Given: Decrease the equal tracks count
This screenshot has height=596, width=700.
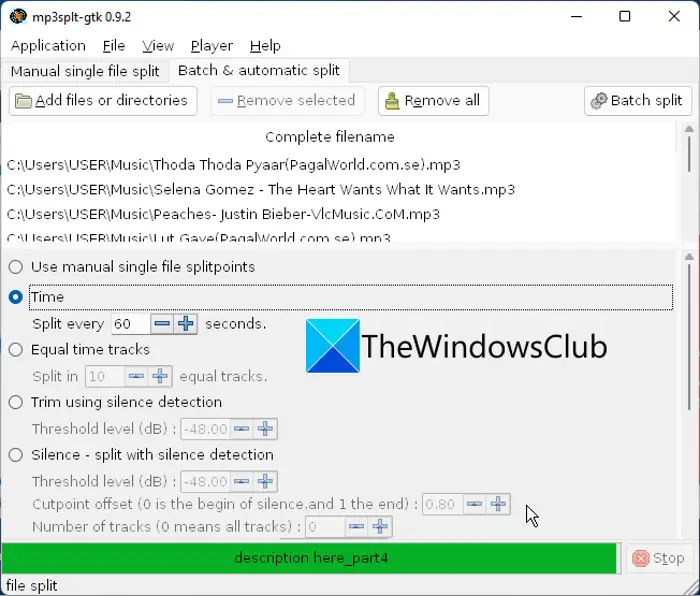Looking at the screenshot, I should pos(136,376).
